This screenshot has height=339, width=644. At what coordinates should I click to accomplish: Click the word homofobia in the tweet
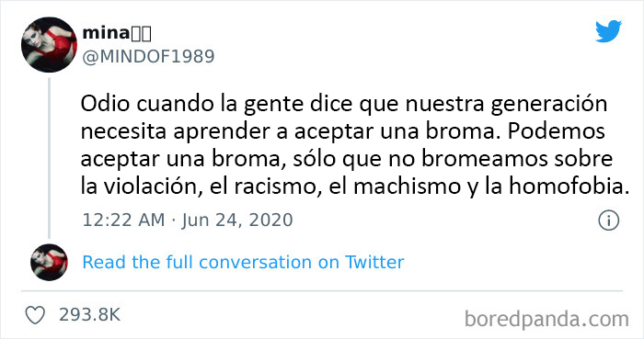[x=569, y=186]
